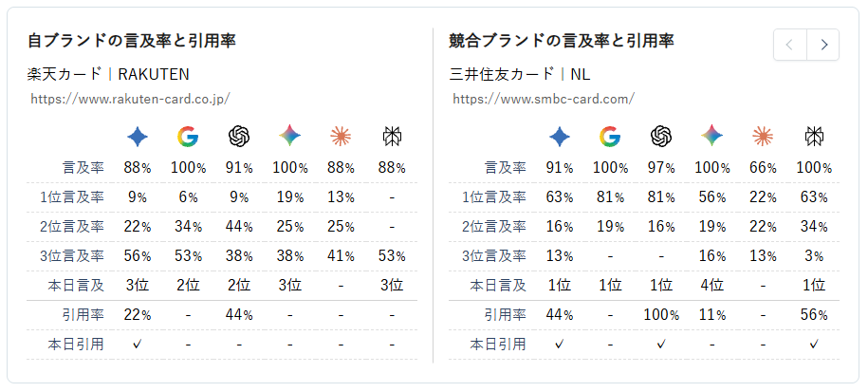Click the multicolor star icon under RAKUTEN
868x392 pixels.
pyautogui.click(x=290, y=136)
